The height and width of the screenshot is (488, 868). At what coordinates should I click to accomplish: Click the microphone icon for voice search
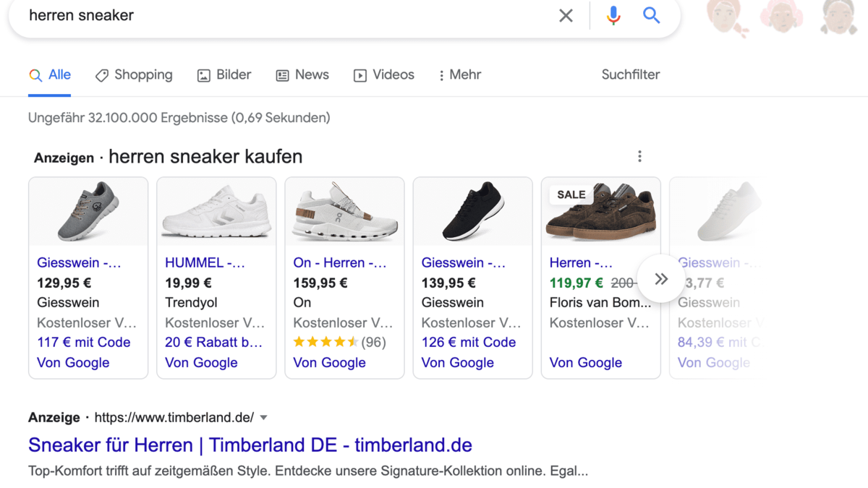pyautogui.click(x=613, y=15)
